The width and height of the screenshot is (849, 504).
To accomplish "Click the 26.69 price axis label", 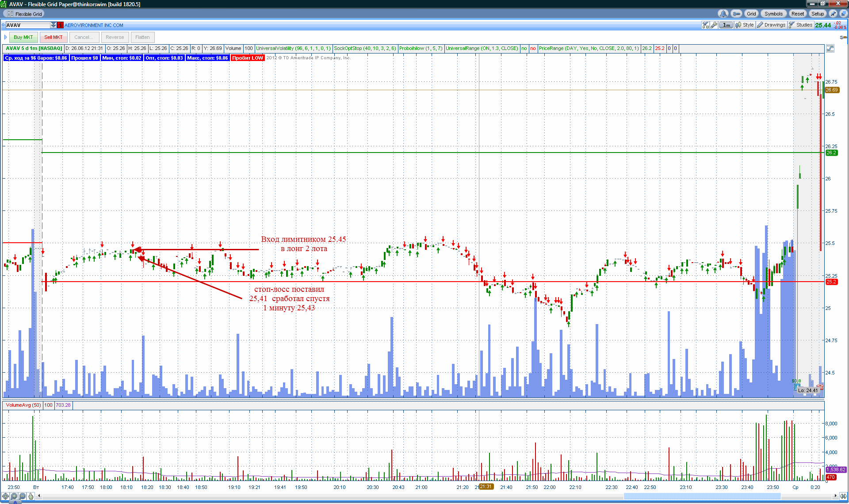I will point(832,90).
